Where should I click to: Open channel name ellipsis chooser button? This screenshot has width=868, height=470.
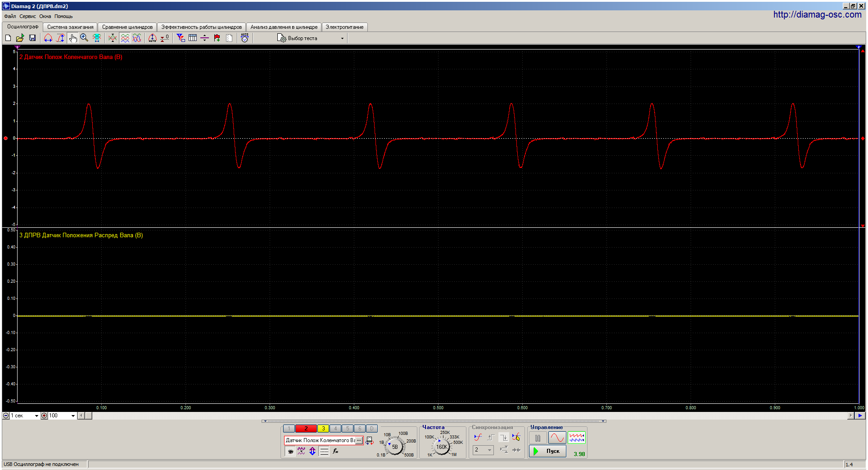tap(359, 440)
